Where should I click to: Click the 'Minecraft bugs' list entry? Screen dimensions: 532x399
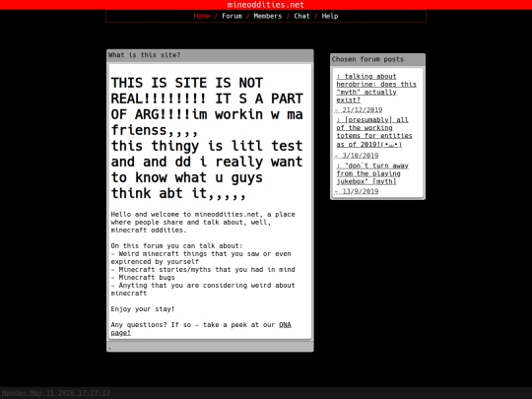click(x=143, y=278)
